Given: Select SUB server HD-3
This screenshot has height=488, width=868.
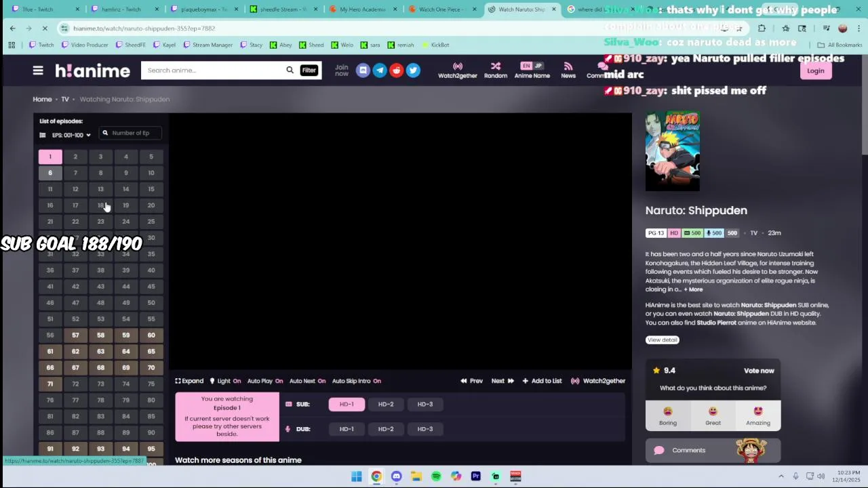Looking at the screenshot, I should tap(425, 404).
